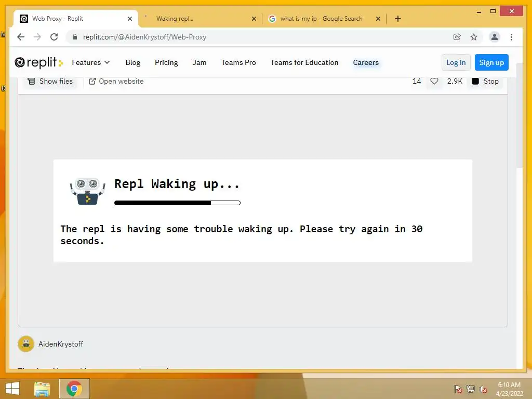
Task: Click the waking up progress bar
Action: pos(177,203)
